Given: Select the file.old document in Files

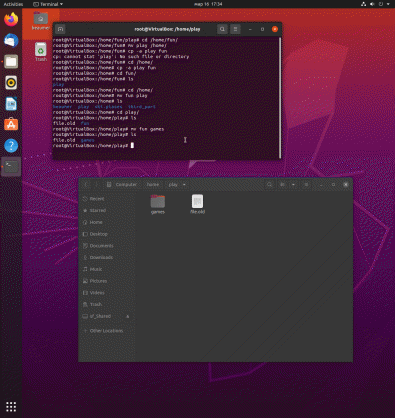Looking at the screenshot, I should (197, 204).
